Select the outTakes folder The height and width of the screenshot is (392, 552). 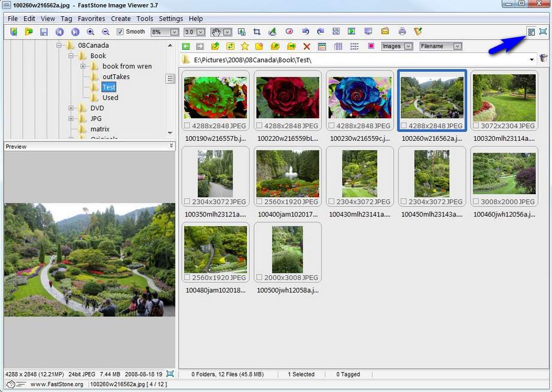(116, 77)
